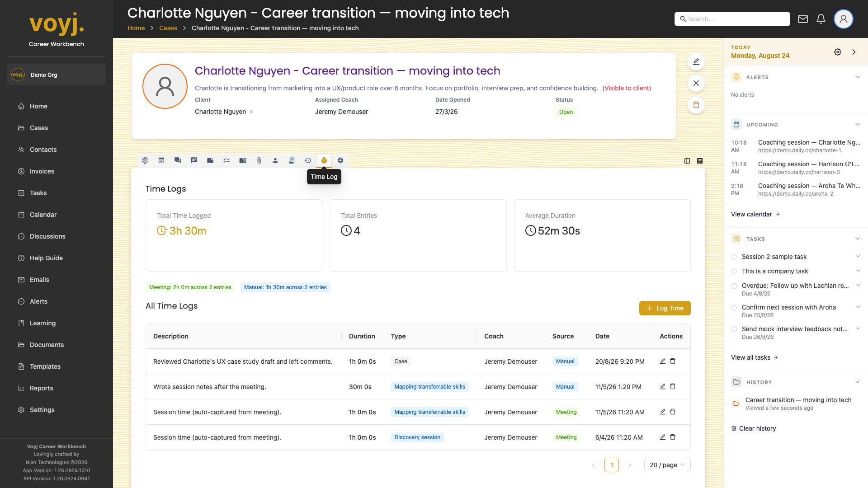Screen dimensions: 868x488
Task: Open the user profile avatar menu
Action: (x=844, y=19)
